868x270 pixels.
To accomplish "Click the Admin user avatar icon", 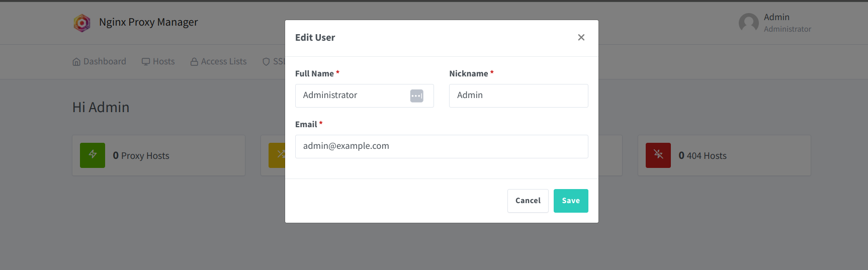I will [x=748, y=23].
